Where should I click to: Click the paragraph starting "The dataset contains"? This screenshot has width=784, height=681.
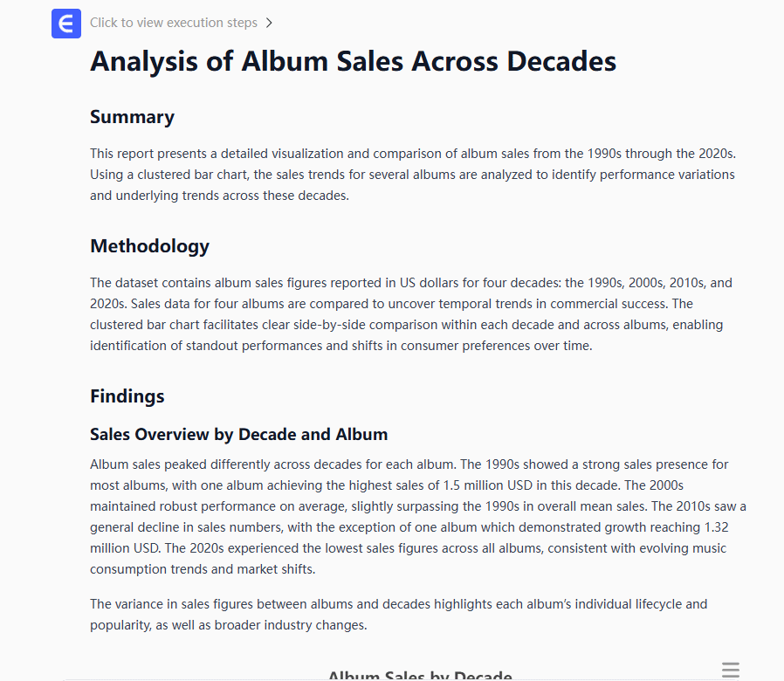click(x=410, y=314)
